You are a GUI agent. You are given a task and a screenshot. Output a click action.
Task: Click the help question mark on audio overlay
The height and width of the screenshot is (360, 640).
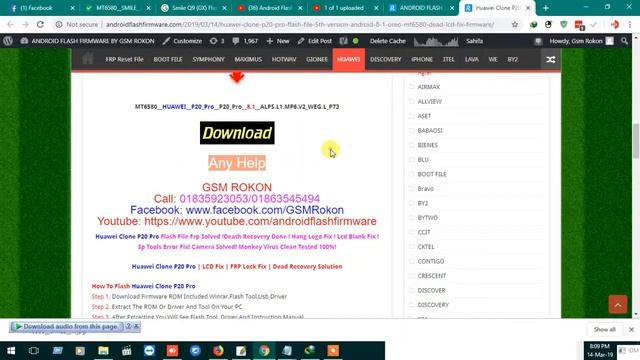point(128,326)
